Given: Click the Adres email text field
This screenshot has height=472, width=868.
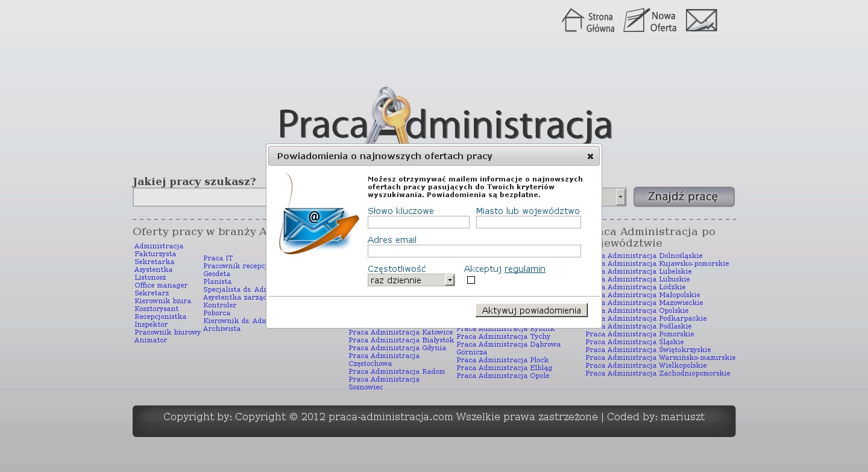Looking at the screenshot, I should [474, 251].
